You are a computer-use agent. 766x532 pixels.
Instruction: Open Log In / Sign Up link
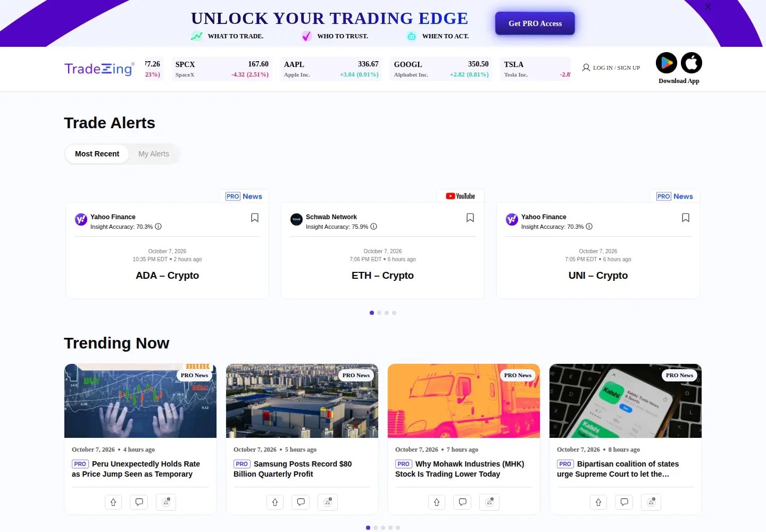[x=611, y=68]
